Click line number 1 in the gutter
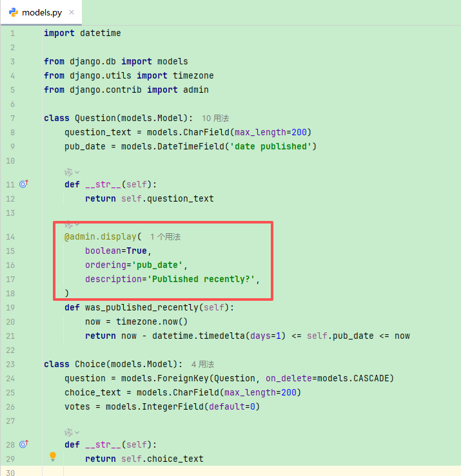The width and height of the screenshot is (461, 476). tap(12, 33)
